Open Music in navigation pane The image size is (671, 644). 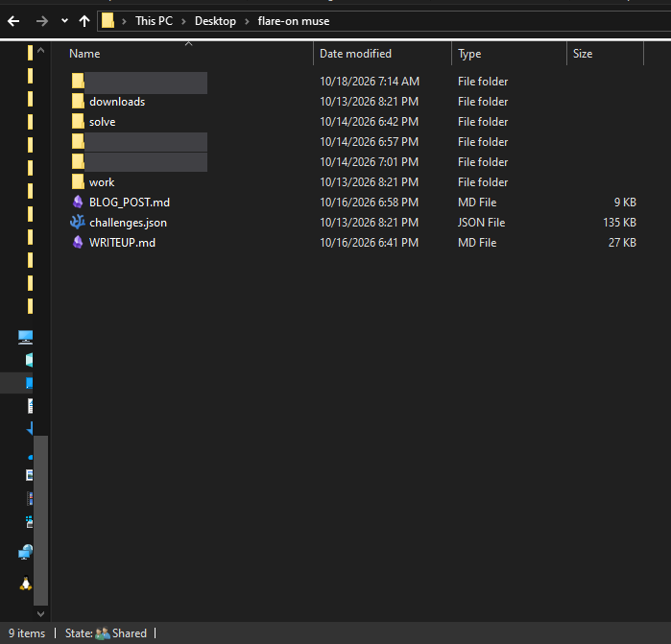(31, 457)
